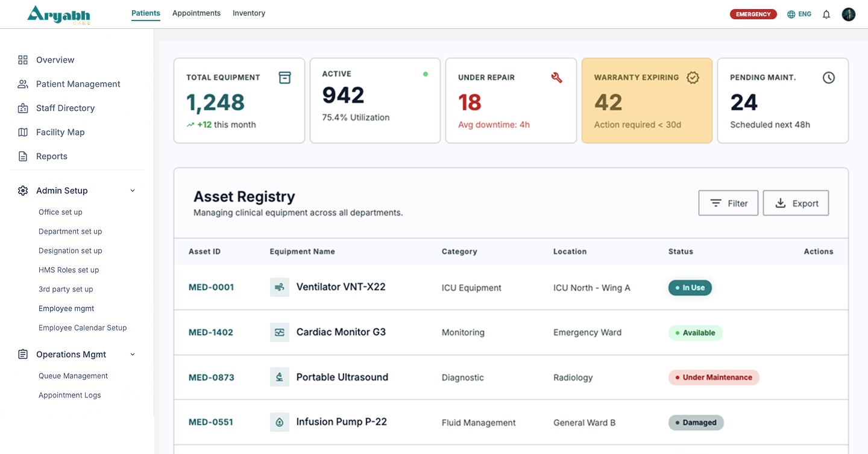The width and height of the screenshot is (868, 454).
Task: Click the Under Maintenance status badge
Action: (714, 378)
